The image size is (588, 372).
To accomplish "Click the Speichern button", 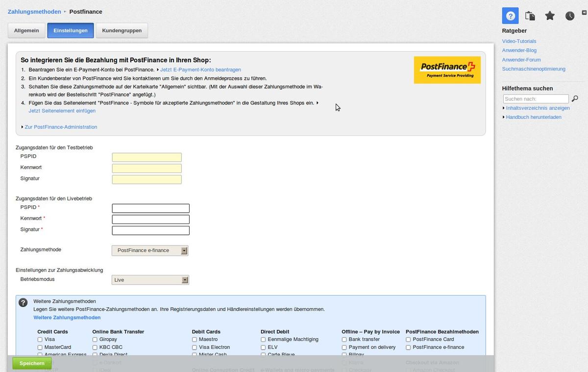I will coord(32,363).
